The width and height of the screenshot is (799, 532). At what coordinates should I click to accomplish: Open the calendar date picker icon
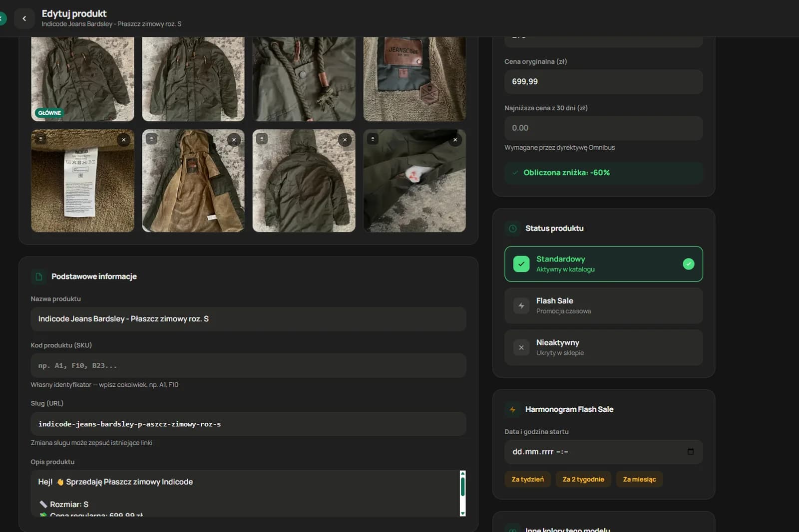tap(691, 452)
